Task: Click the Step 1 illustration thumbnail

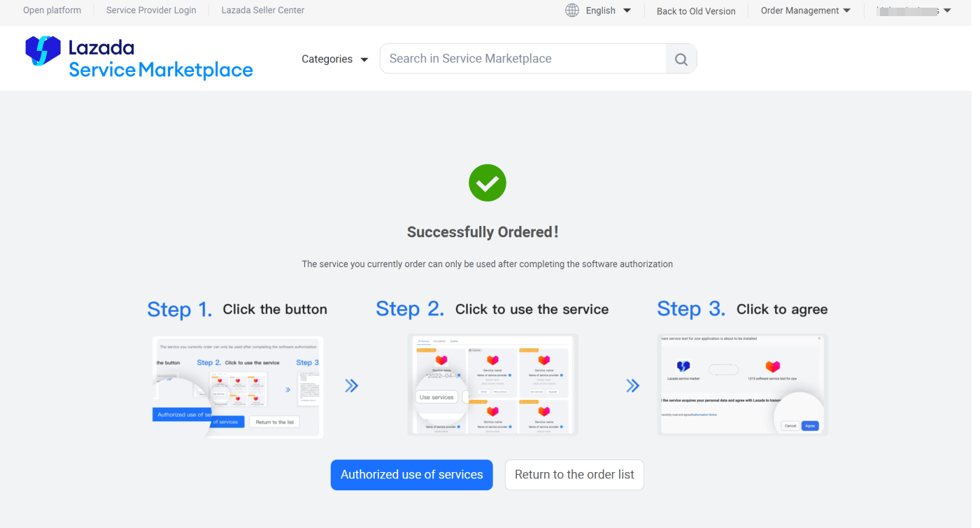Action: click(x=238, y=386)
